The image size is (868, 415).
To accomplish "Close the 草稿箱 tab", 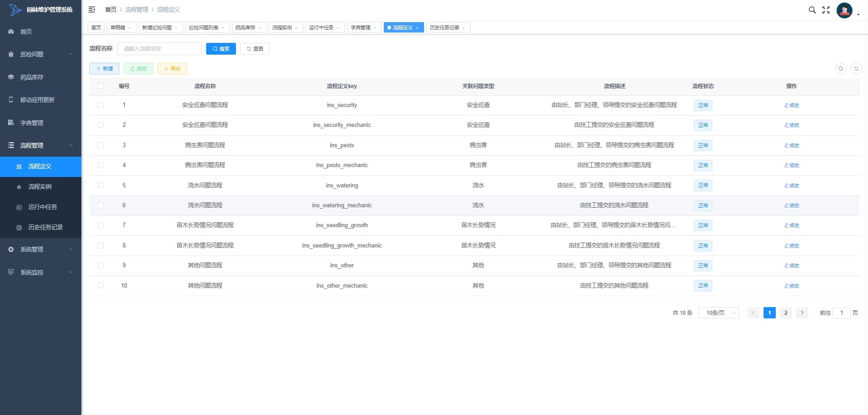I will point(129,28).
